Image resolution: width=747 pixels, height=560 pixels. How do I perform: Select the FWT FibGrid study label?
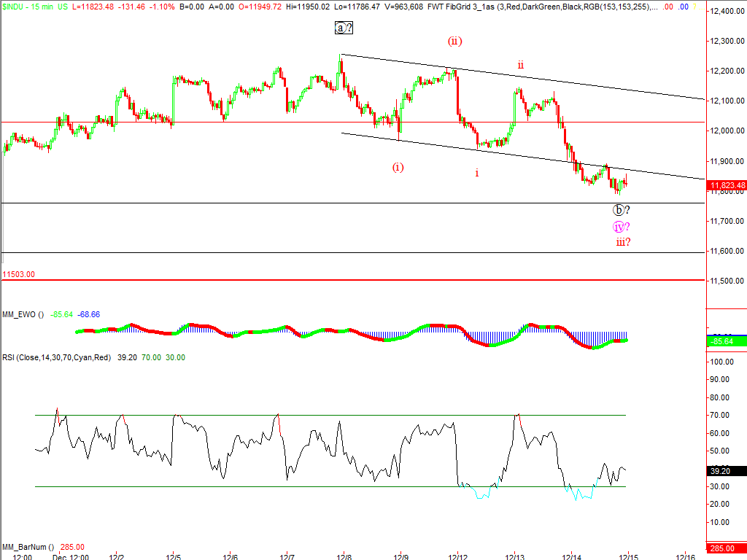click(x=465, y=6)
